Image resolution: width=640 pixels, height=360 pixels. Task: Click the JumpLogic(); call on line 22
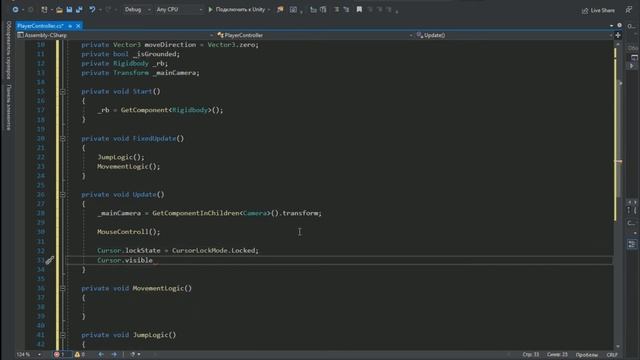121,157
